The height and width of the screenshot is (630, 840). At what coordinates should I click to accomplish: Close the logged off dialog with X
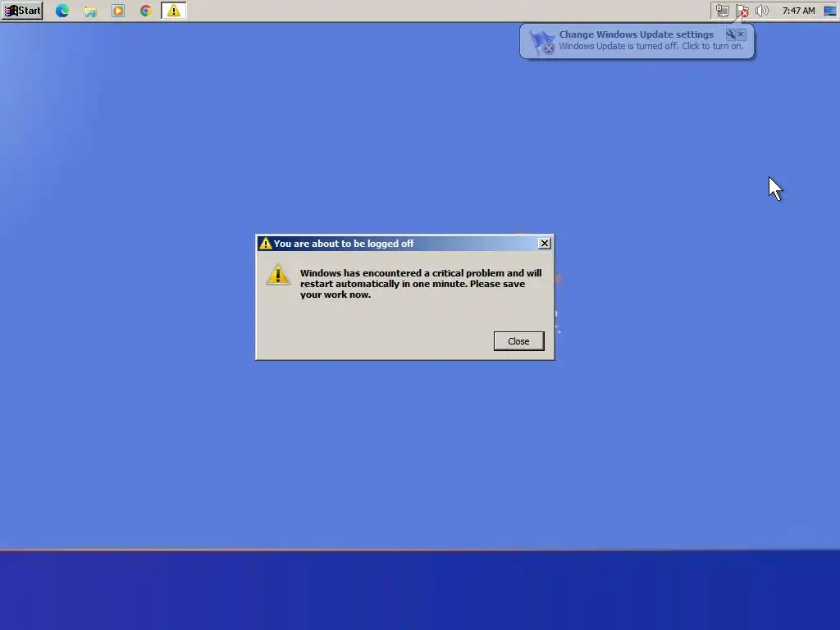point(545,243)
